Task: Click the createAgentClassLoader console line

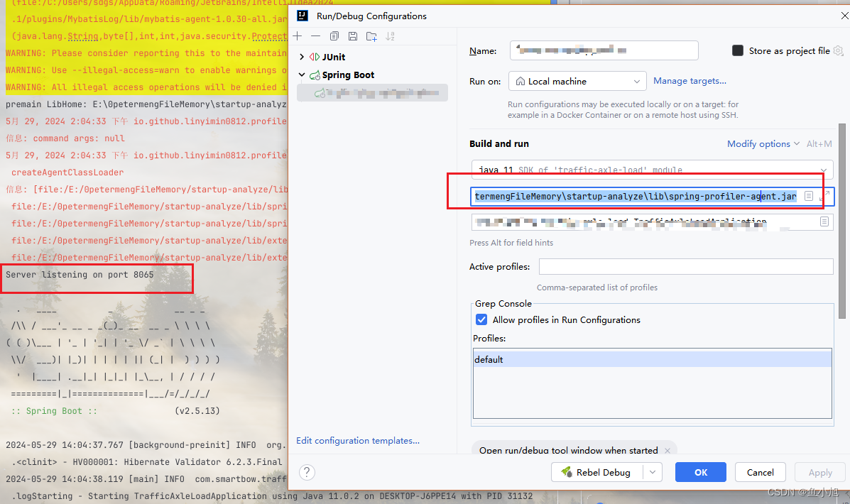Action: coord(67,172)
